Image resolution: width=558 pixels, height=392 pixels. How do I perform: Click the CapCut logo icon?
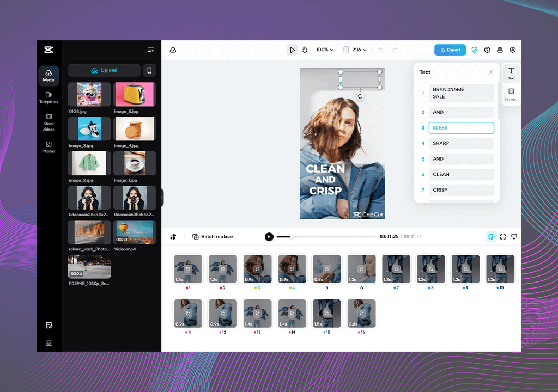48,50
